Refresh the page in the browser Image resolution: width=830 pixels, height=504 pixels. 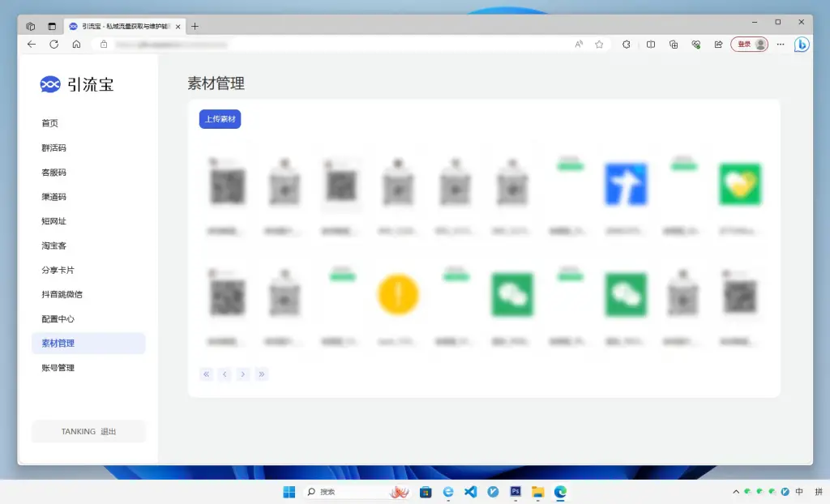coord(53,45)
